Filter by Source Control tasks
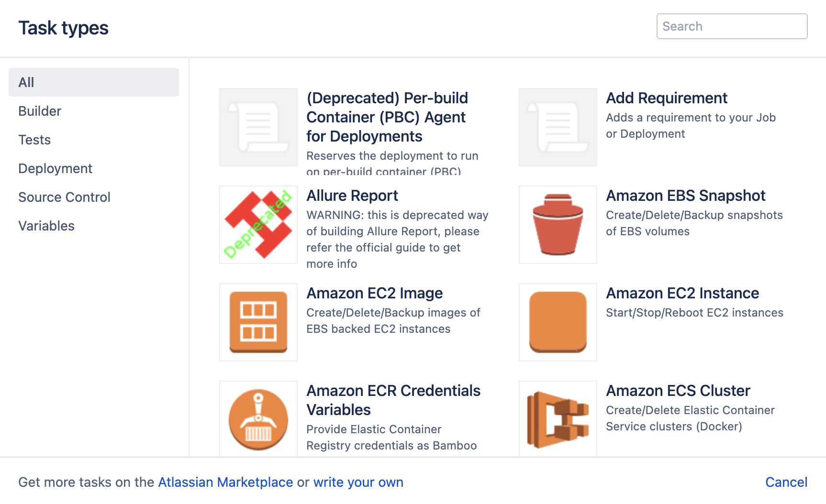Screen dimensions: 826x504 pyautogui.click(x=64, y=197)
